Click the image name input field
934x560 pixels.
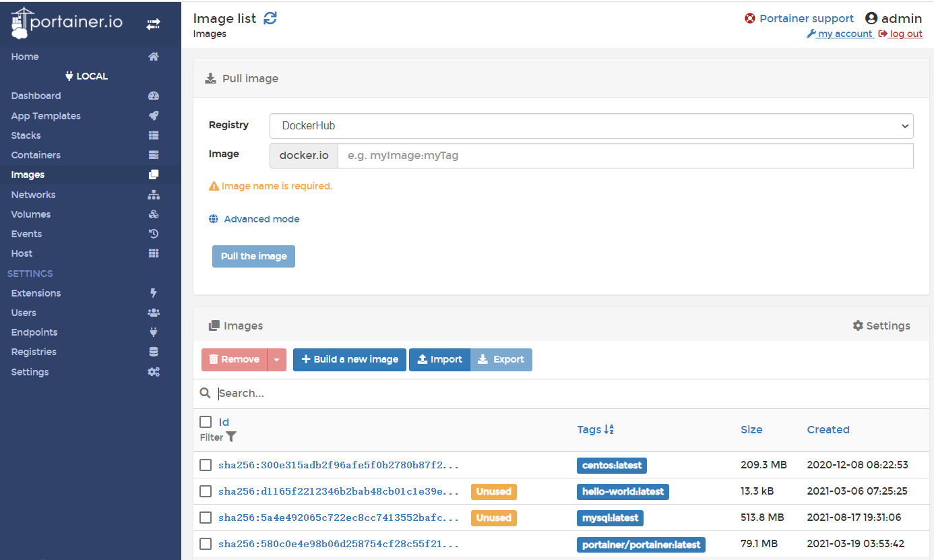[625, 155]
